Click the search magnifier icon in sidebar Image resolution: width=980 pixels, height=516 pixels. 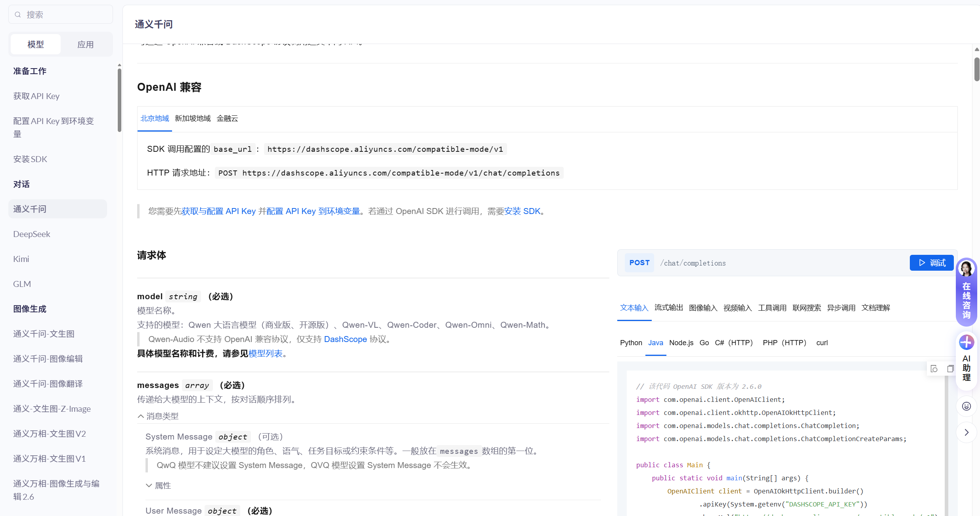(18, 14)
